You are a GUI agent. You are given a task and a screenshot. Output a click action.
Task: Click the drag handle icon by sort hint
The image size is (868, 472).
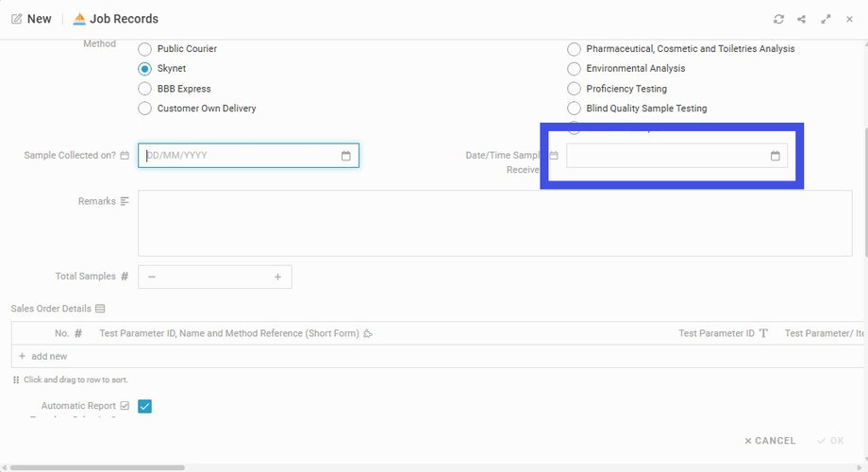coord(16,380)
